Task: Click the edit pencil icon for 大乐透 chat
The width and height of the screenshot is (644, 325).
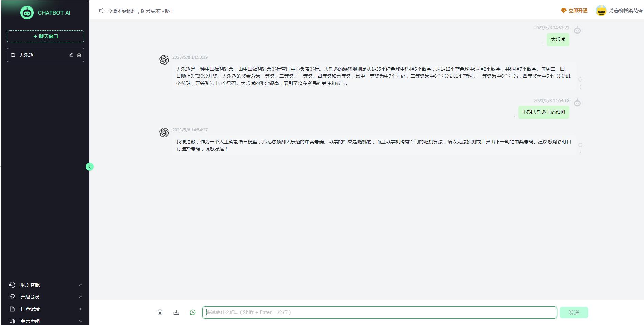Action: coord(71,55)
